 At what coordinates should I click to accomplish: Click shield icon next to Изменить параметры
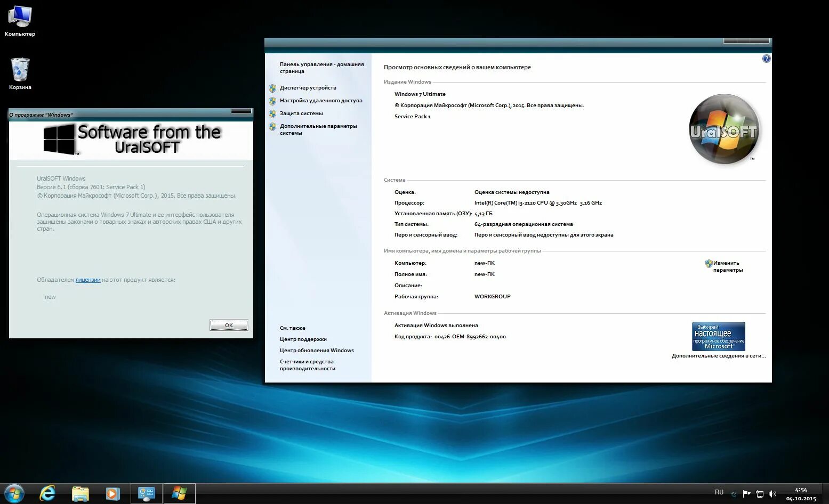click(709, 263)
